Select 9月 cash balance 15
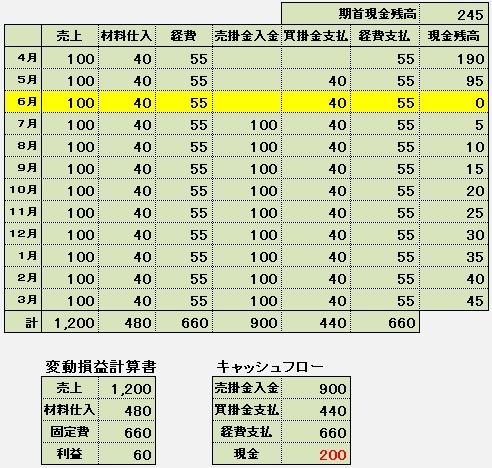 pyautogui.click(x=454, y=168)
